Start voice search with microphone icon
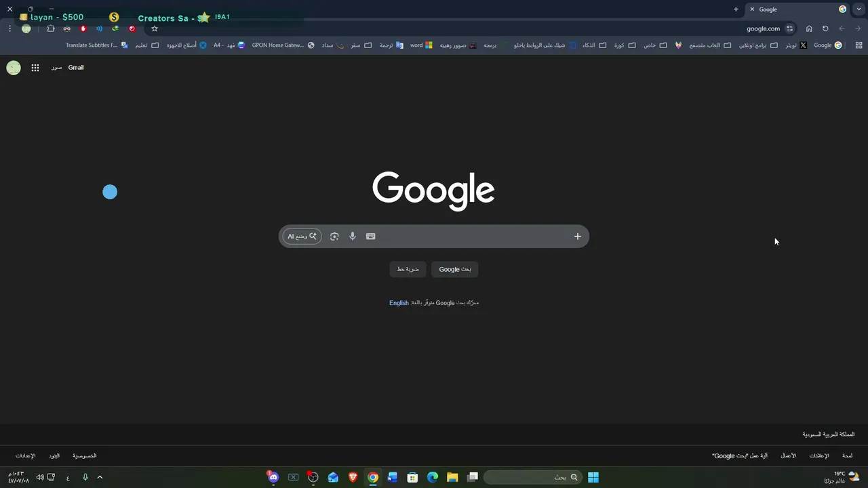The image size is (868, 488). tap(353, 237)
